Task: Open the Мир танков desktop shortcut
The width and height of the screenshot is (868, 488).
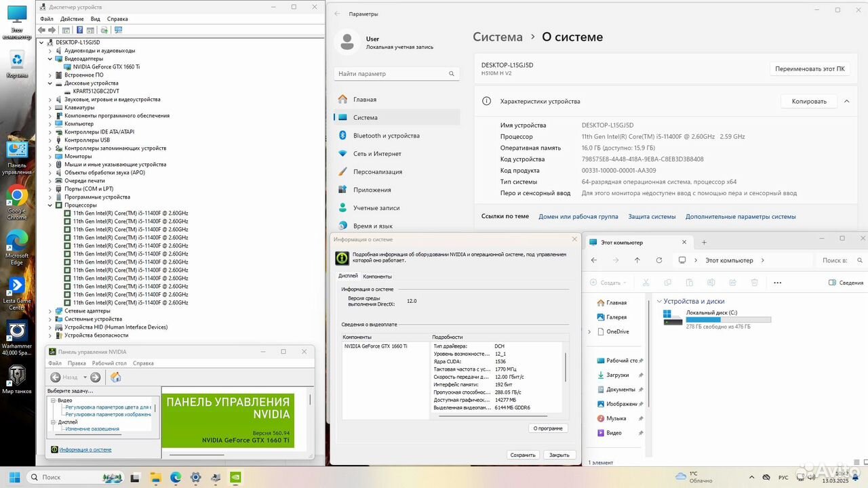Action: click(x=16, y=380)
